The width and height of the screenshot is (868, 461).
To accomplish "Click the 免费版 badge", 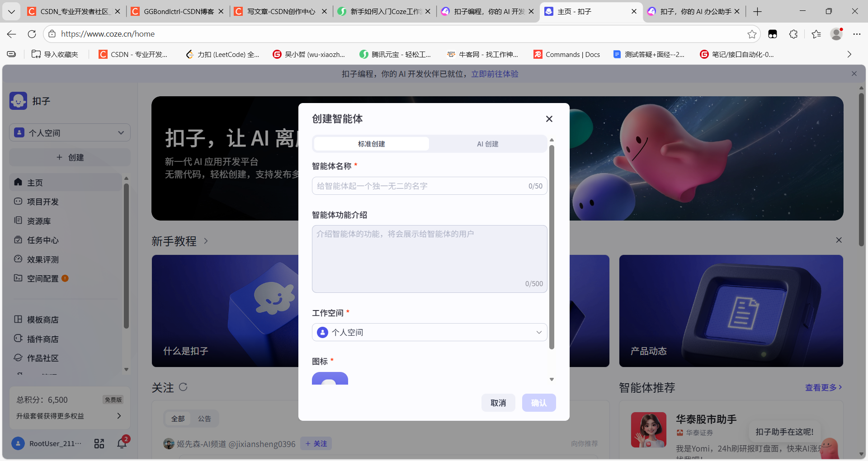I will [x=113, y=400].
